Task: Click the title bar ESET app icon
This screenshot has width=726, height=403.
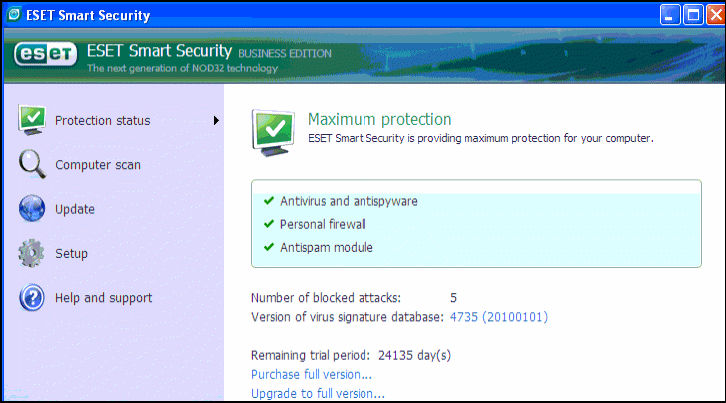Action: pos(12,14)
